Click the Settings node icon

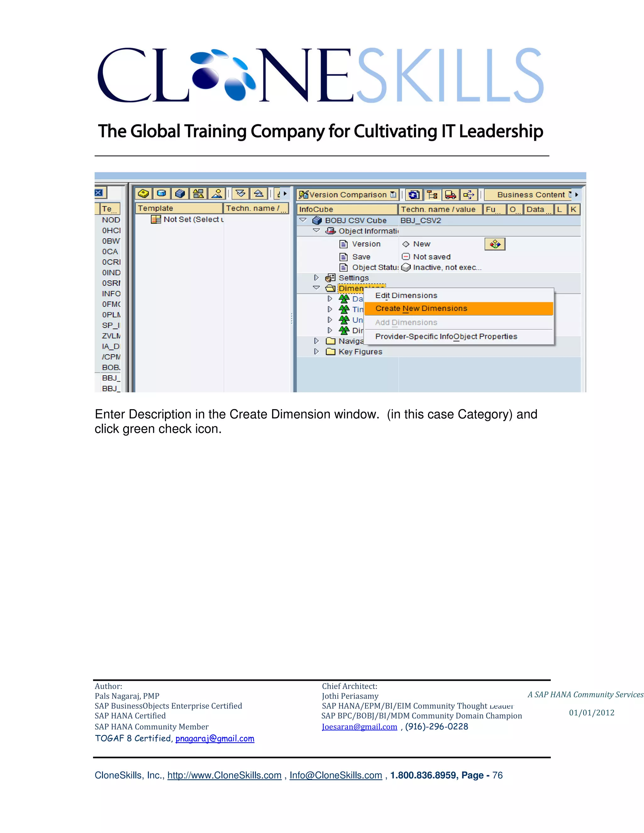330,278
